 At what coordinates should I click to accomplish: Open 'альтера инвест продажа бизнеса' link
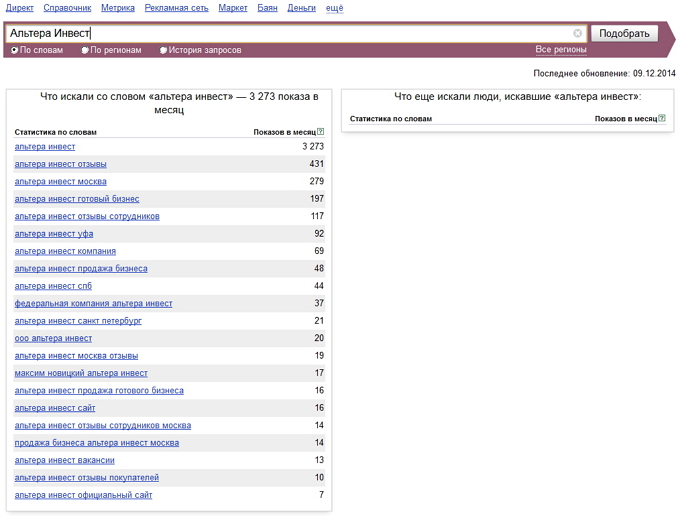coord(81,268)
